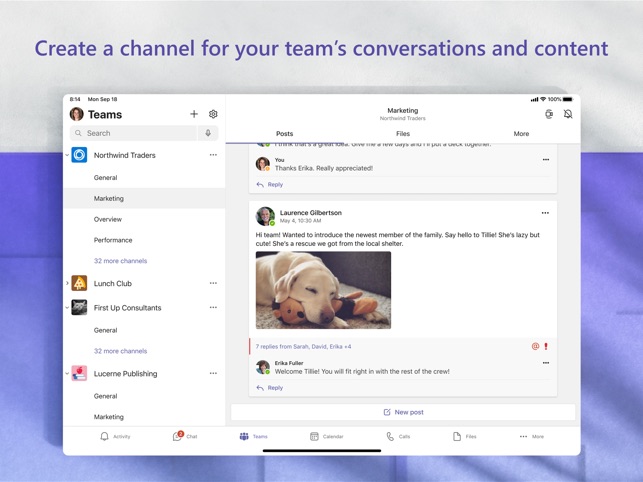Open Files in the bottom navigation bar
Image resolution: width=643 pixels, height=482 pixels.
pyautogui.click(x=465, y=436)
